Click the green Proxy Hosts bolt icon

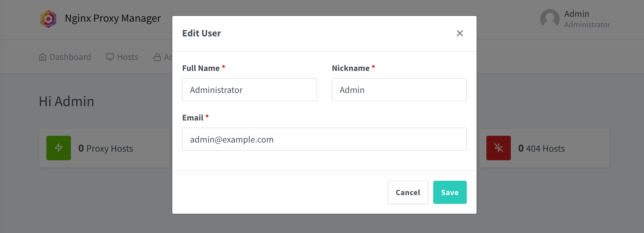(59, 148)
